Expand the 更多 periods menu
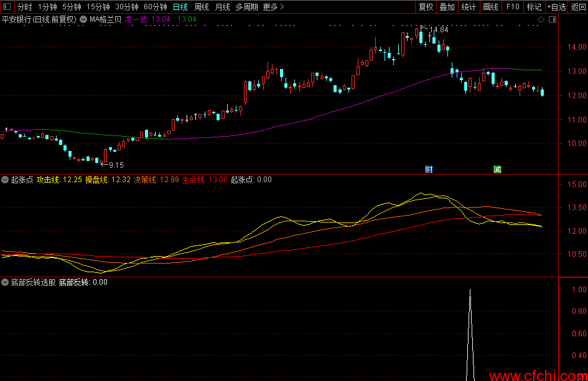 (273, 7)
